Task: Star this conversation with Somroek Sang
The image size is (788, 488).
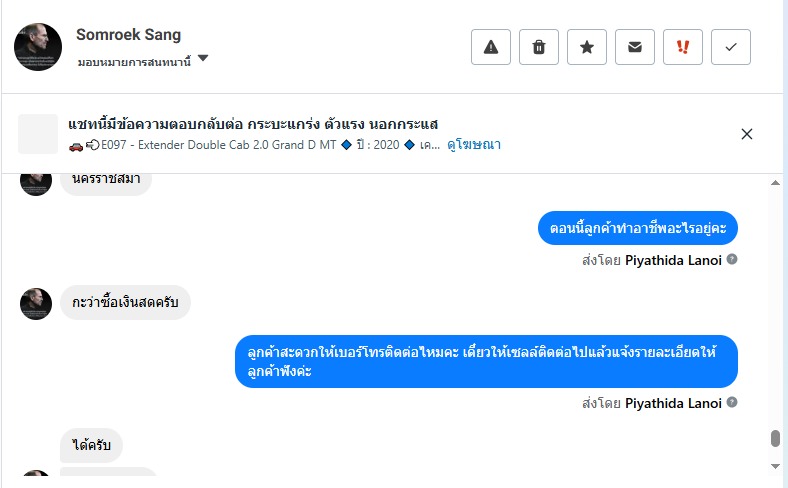Action: (587, 47)
